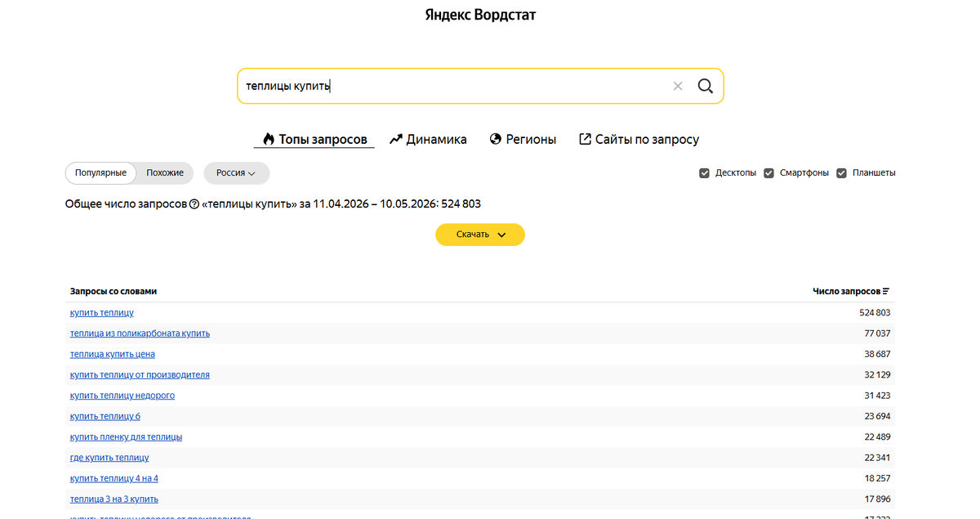Screen dimensions: 980x519
Task: Select the Похожие toggle option
Action: [165, 173]
